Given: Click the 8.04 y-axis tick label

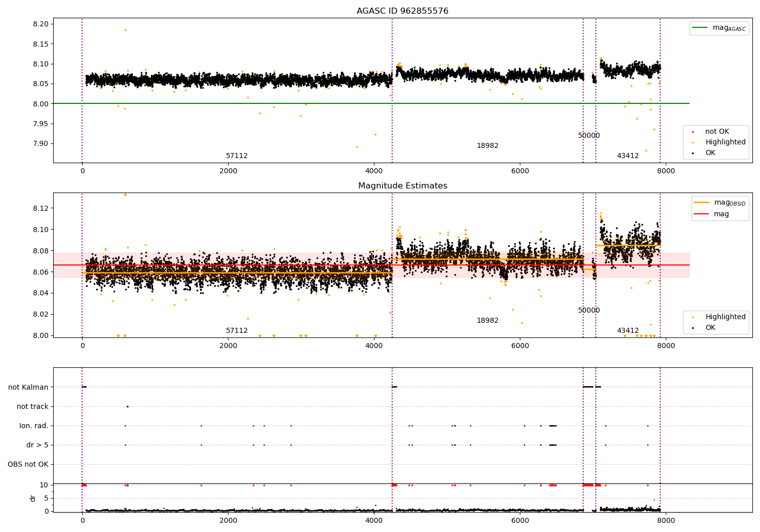Looking at the screenshot, I should (x=41, y=293).
